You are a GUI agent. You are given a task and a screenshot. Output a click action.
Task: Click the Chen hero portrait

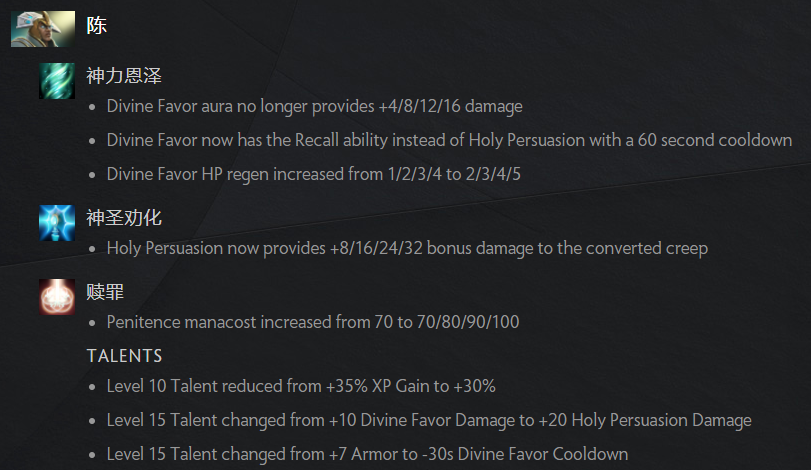pos(43,29)
